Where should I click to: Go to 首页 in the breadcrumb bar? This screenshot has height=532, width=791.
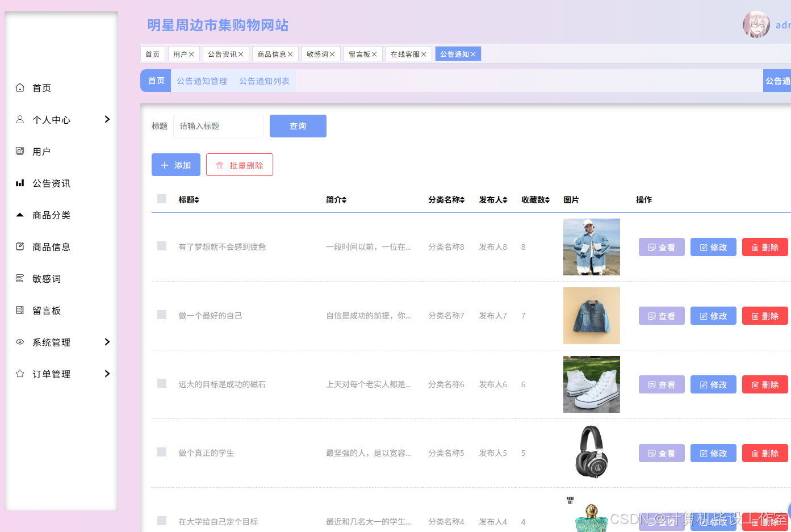coord(156,81)
